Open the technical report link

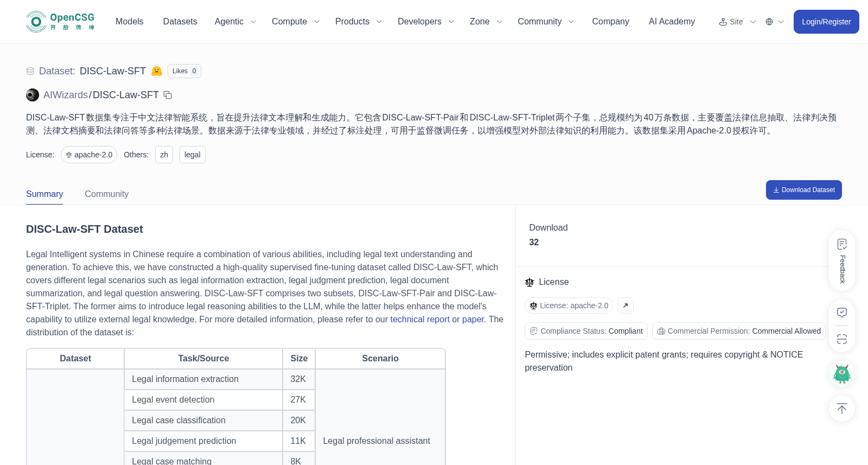pyautogui.click(x=420, y=320)
